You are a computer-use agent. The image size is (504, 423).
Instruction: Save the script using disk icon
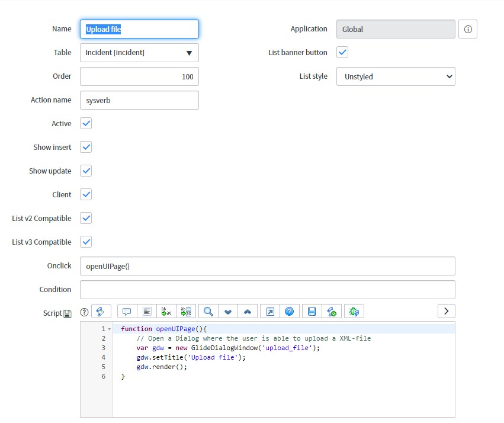pos(312,311)
